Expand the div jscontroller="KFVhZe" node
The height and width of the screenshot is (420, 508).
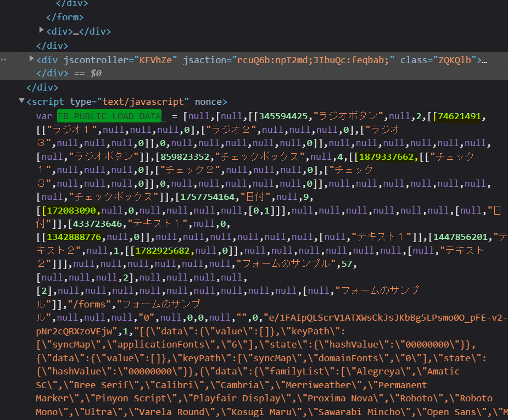[x=31, y=59]
